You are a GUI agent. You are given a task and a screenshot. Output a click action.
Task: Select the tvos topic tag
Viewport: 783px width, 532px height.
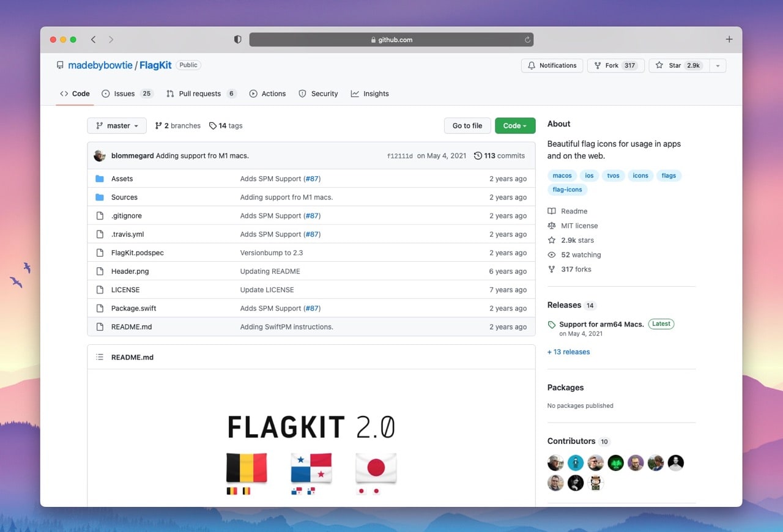[x=613, y=175]
